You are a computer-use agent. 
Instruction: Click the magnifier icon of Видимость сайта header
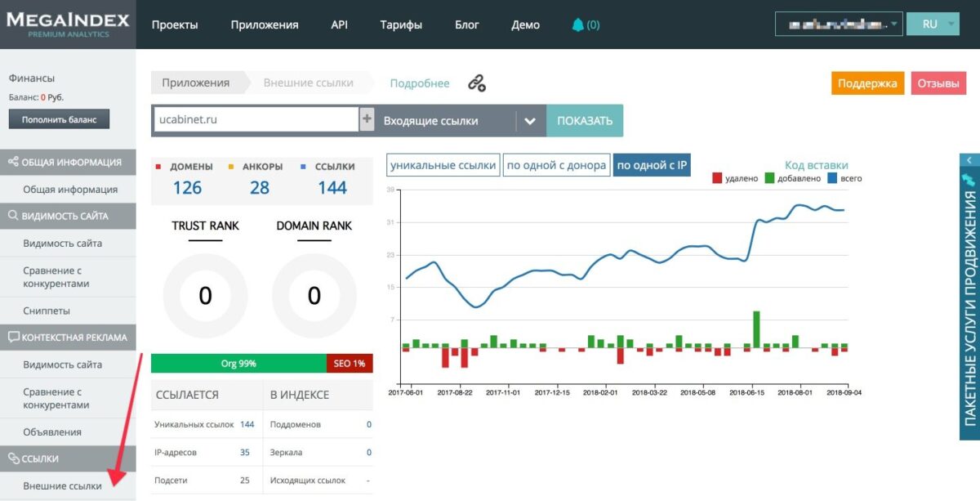(x=13, y=217)
